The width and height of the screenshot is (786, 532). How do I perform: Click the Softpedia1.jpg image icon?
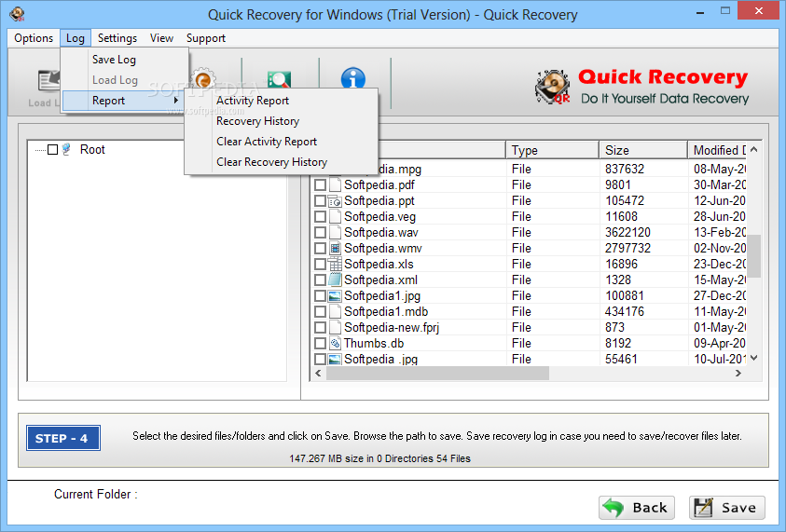(335, 296)
